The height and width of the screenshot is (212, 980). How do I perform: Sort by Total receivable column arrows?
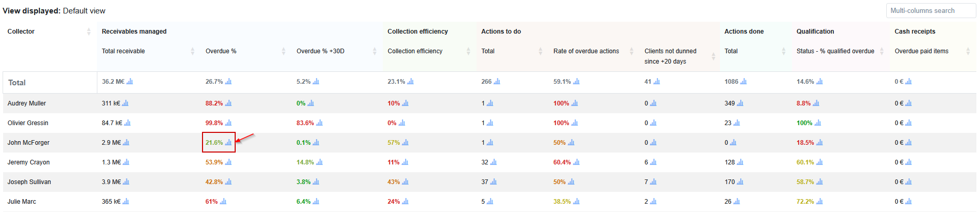[x=193, y=51]
